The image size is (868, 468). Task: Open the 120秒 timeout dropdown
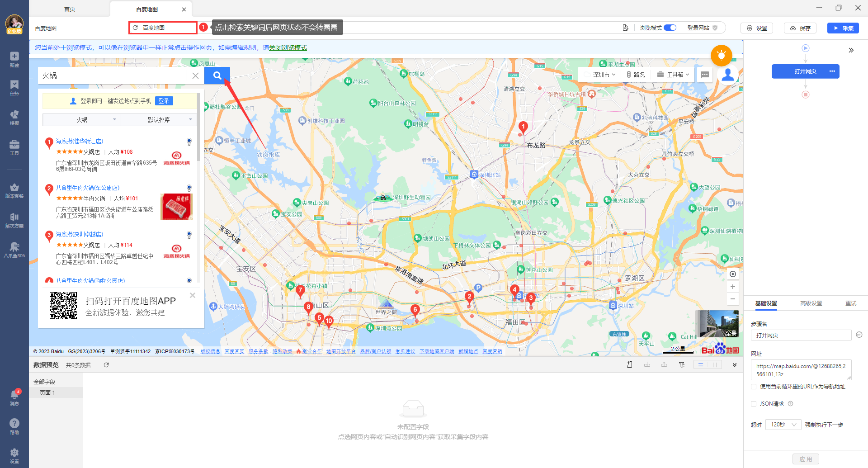[x=783, y=425]
